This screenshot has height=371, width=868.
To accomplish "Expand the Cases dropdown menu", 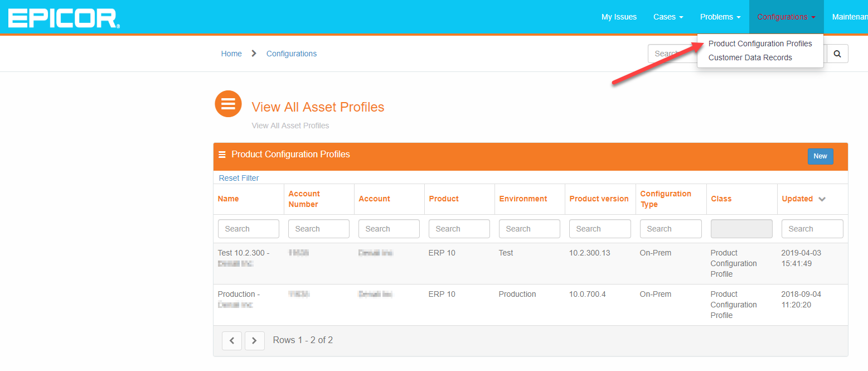I will [x=668, y=17].
